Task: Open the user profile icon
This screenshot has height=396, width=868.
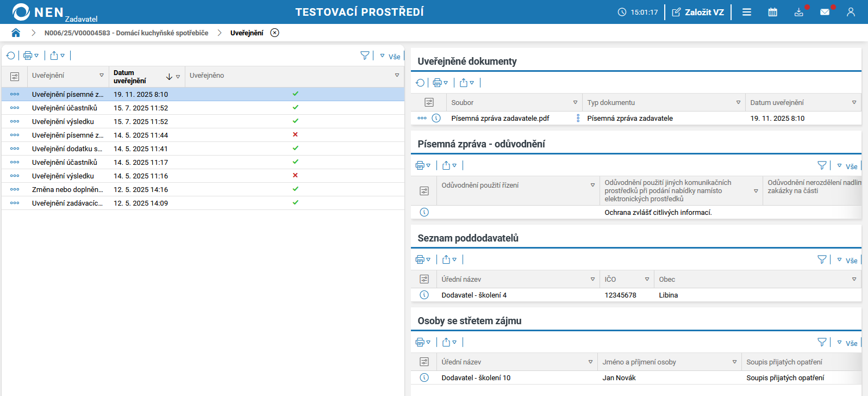Action: point(851,12)
